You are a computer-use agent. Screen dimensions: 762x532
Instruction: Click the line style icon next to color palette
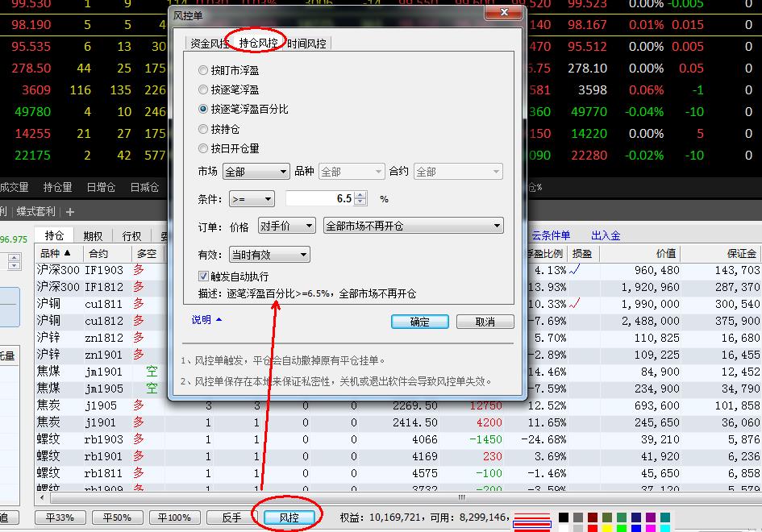531,522
